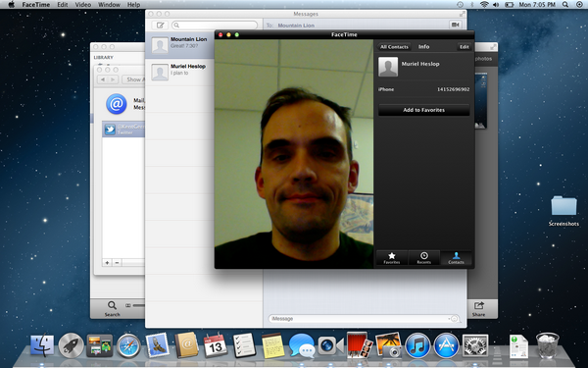Go back to All Contacts
588x368 pixels.
coord(393,46)
